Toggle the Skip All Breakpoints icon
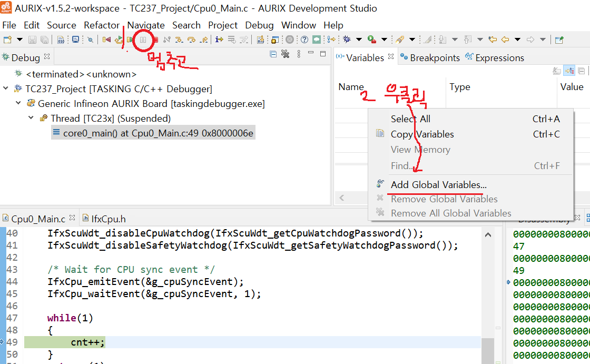The image size is (590, 364). (x=90, y=40)
